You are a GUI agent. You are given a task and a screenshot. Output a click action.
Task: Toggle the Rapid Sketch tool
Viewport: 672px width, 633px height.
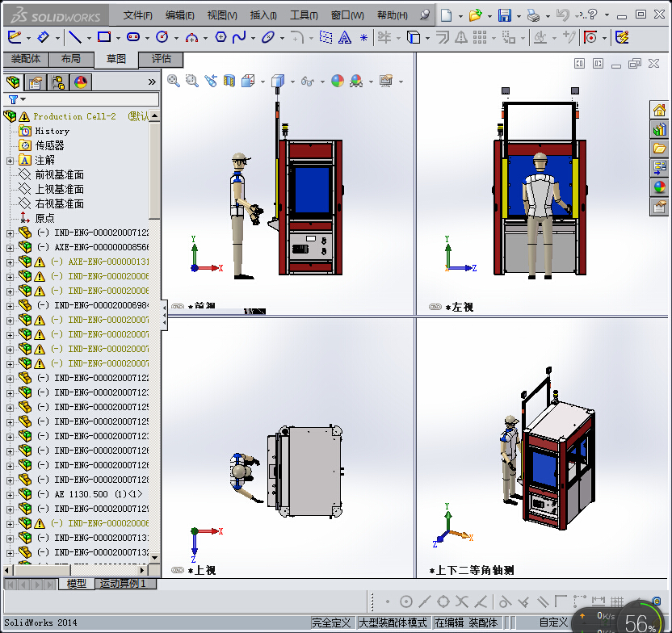click(x=622, y=38)
